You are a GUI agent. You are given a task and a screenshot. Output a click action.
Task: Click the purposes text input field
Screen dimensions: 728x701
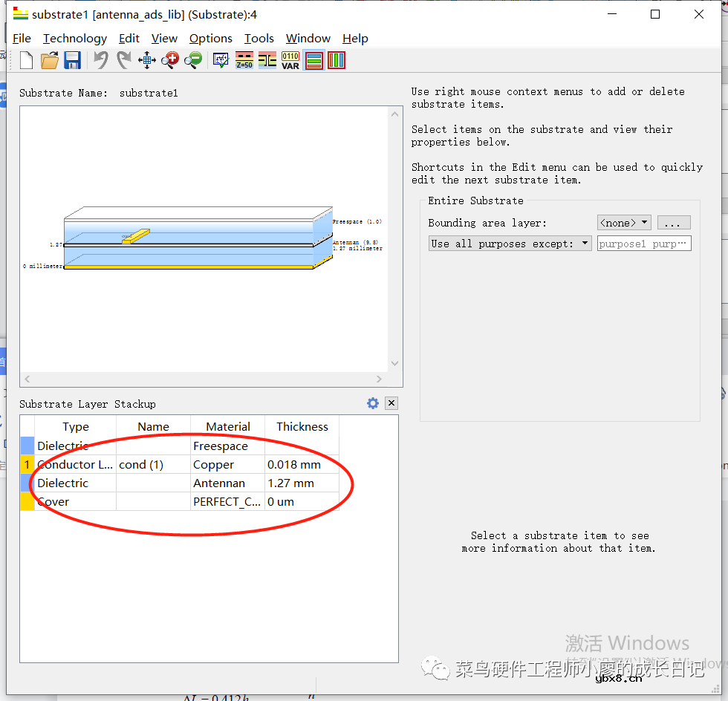pos(644,244)
